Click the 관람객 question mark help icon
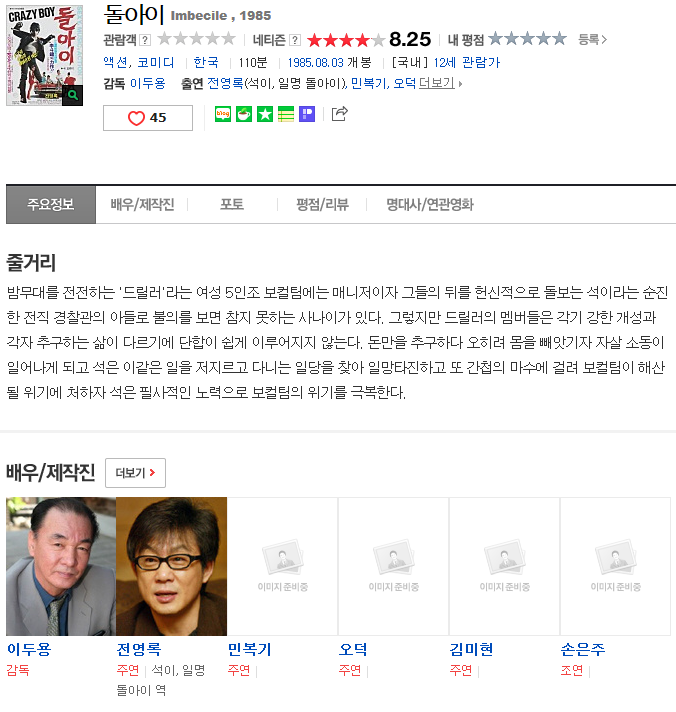 coord(145,40)
